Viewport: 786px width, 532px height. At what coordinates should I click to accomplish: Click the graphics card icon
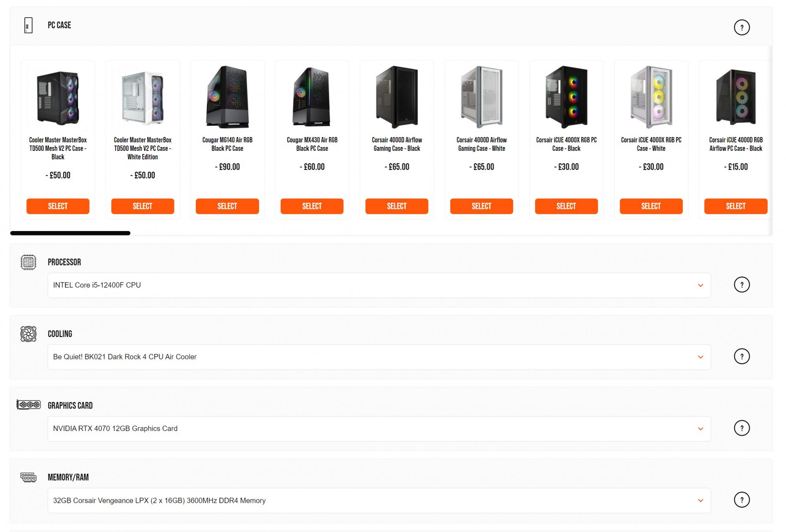coord(28,405)
